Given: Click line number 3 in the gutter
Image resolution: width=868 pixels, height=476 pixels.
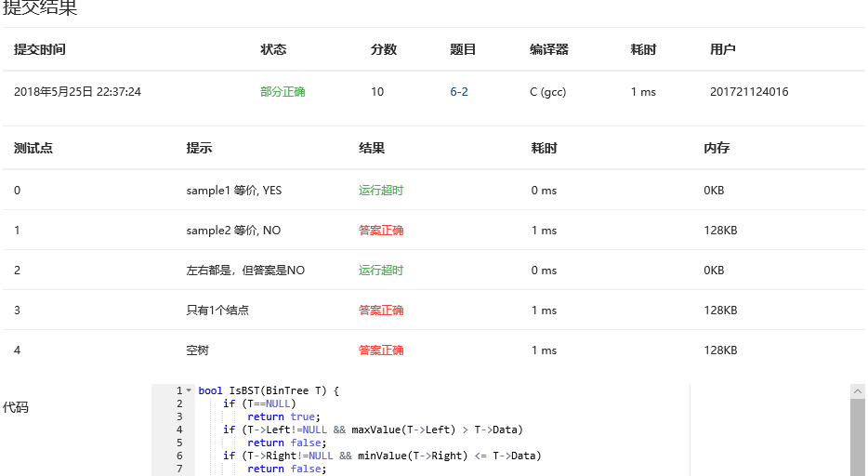Looking at the screenshot, I should (x=179, y=416).
